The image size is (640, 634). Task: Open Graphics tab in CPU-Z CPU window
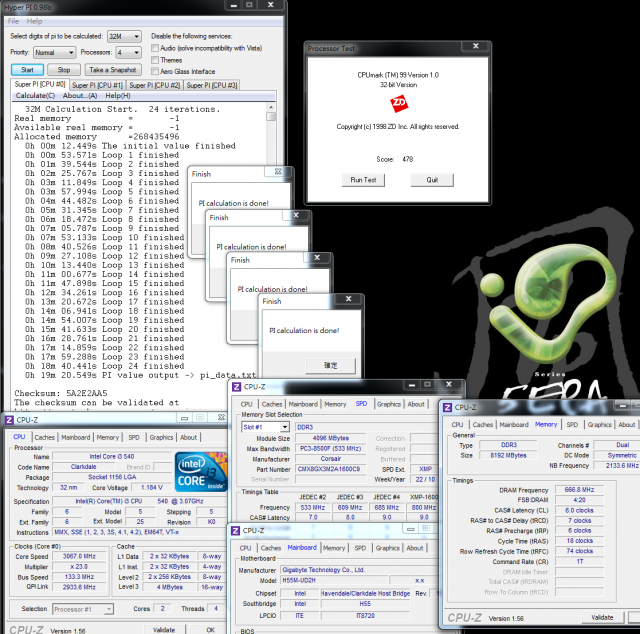(161, 437)
